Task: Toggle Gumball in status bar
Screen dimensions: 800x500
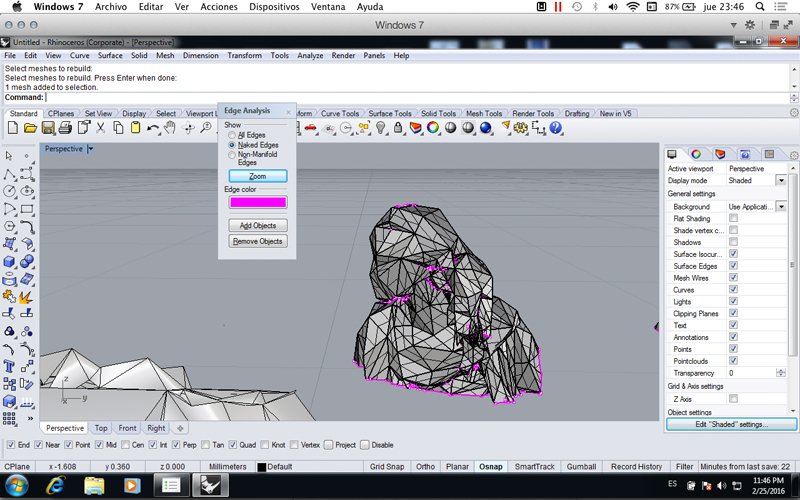Action: coord(581,466)
